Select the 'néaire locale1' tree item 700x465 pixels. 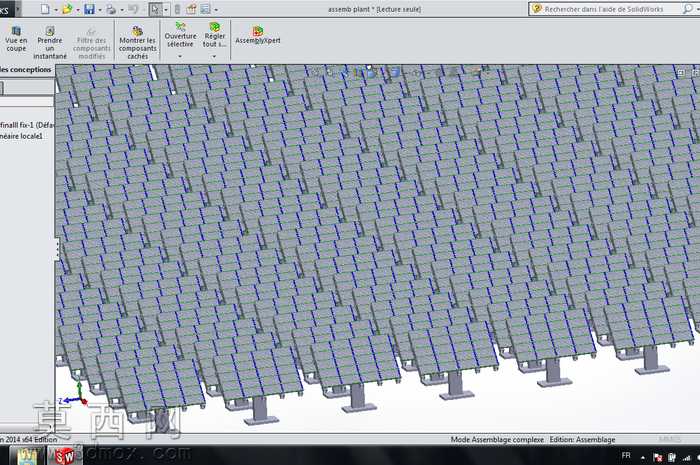click(21, 136)
